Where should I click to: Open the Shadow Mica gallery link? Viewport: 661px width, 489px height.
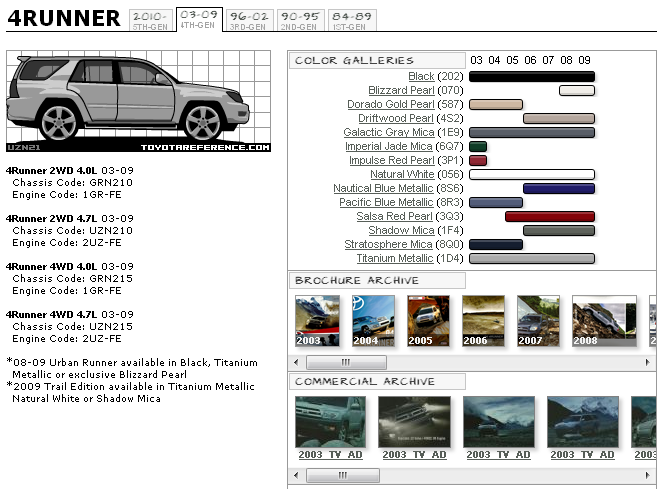401,230
